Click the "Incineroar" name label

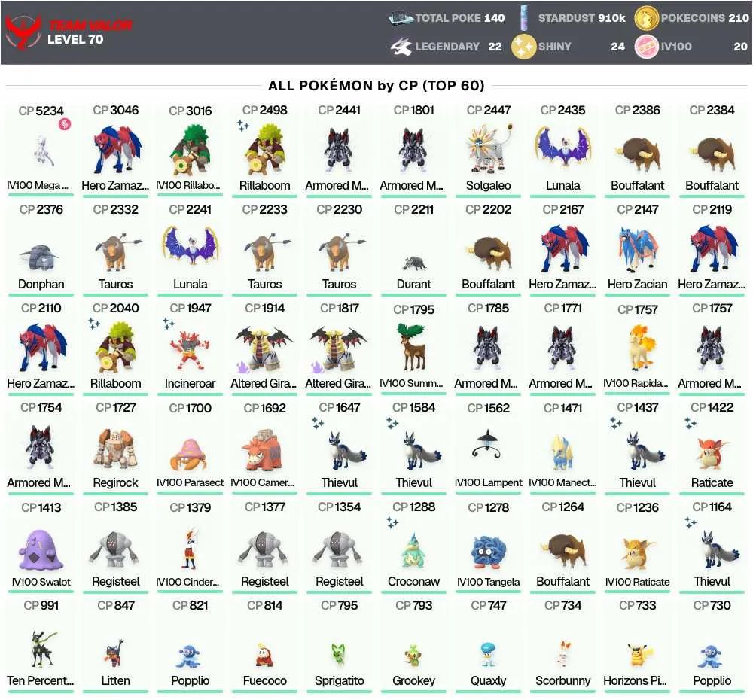(191, 384)
